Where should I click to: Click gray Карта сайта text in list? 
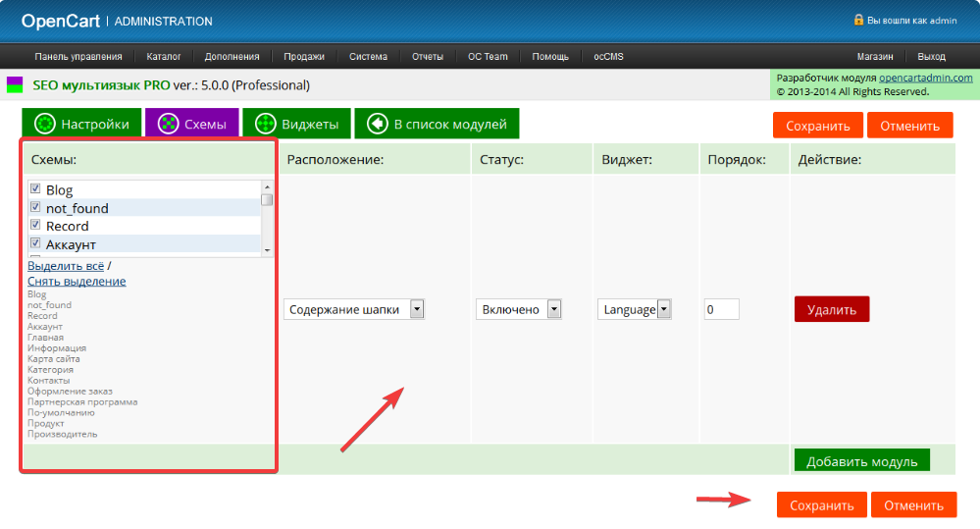coord(53,358)
